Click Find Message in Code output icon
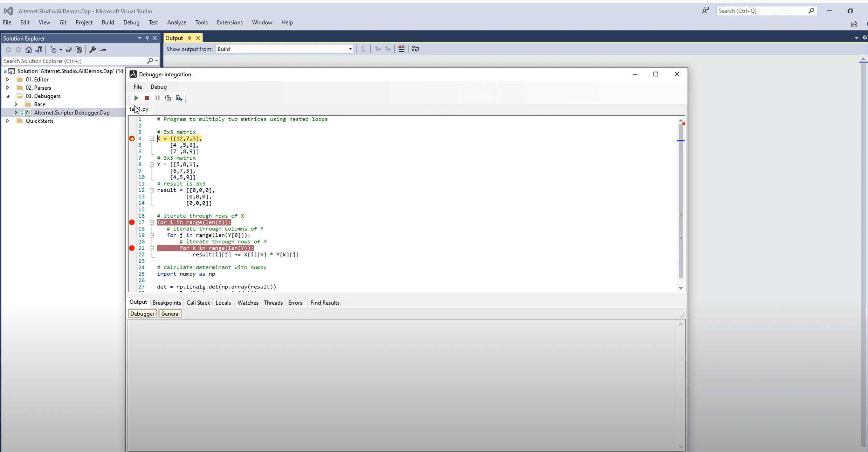868x452 pixels. (x=364, y=49)
